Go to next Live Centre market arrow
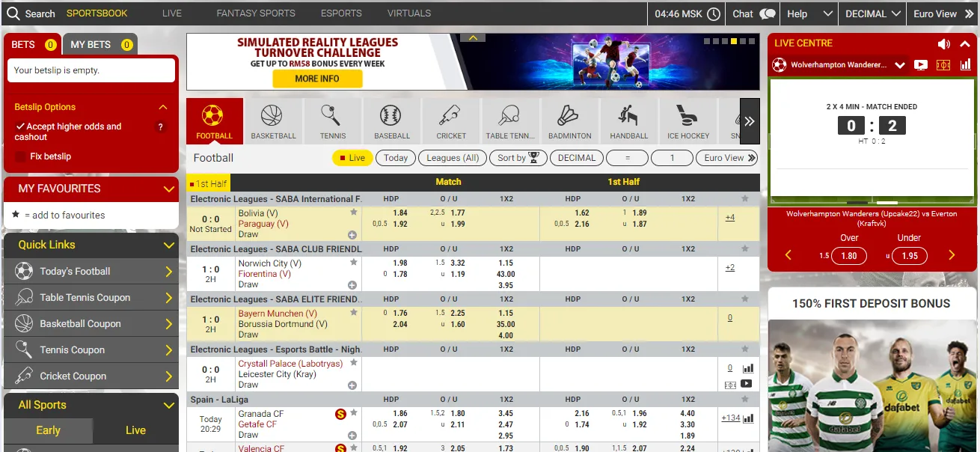Image resolution: width=980 pixels, height=452 pixels. (x=952, y=255)
